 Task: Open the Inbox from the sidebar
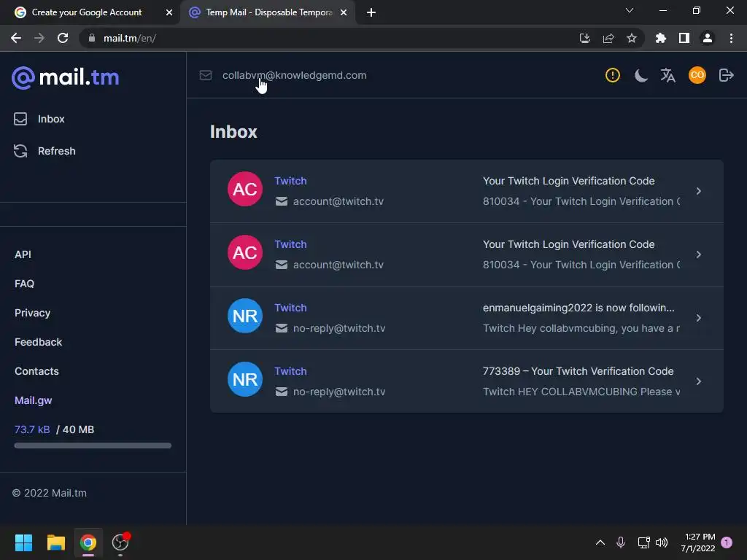(x=39, y=119)
